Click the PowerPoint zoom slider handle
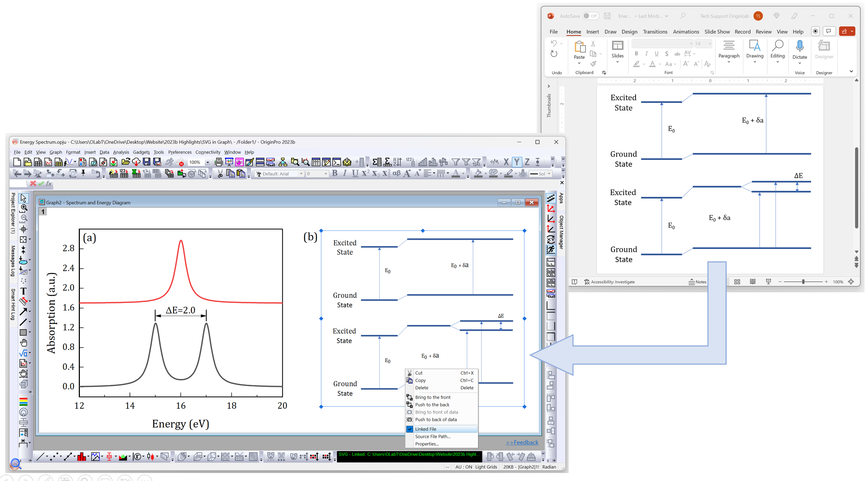Viewport: 868px width, 481px height. (x=803, y=282)
